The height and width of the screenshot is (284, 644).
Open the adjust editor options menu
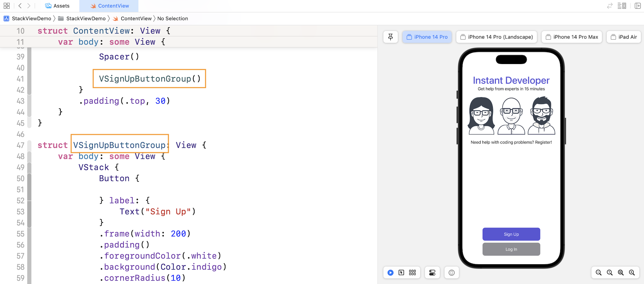point(622,6)
